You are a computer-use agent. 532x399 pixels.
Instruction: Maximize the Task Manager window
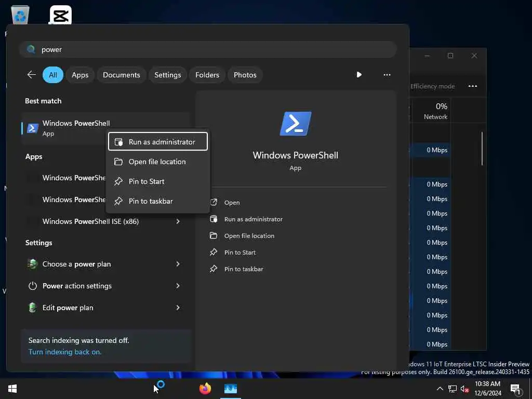(450, 56)
